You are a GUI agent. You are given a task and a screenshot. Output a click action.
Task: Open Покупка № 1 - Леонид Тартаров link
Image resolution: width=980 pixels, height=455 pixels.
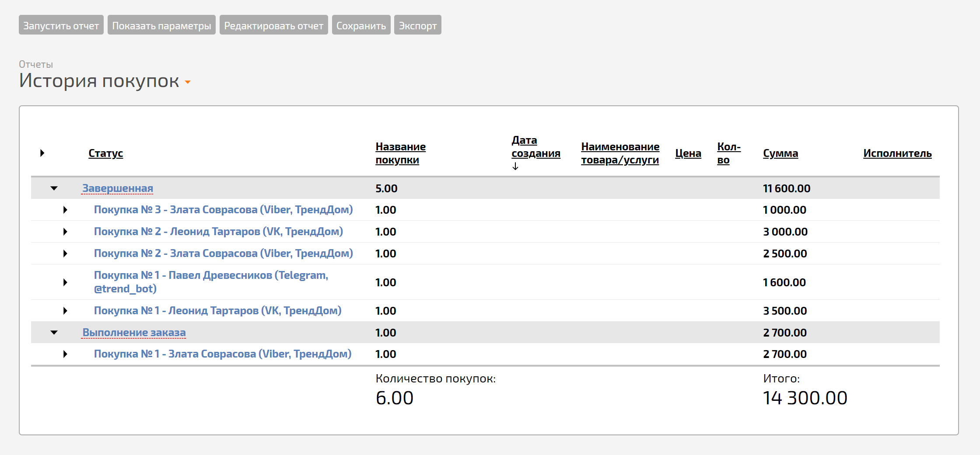point(218,311)
